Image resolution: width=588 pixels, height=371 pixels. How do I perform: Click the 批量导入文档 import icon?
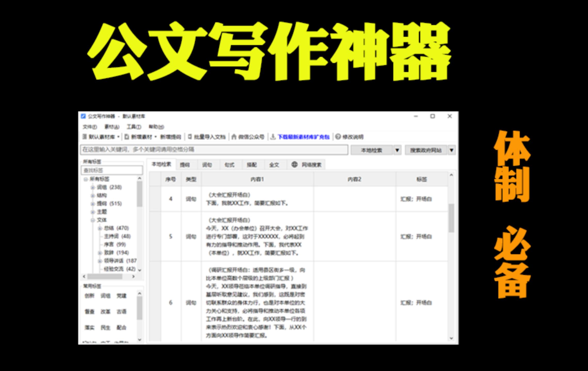pyautogui.click(x=190, y=137)
